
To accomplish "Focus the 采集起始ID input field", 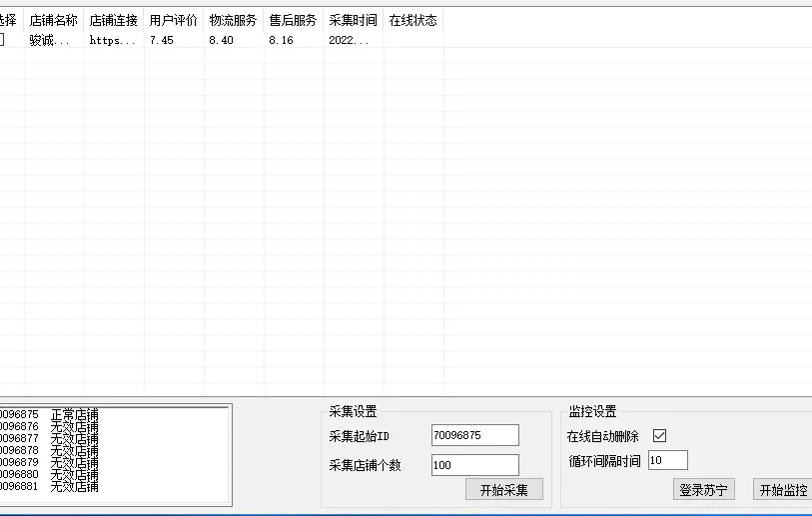I will click(x=474, y=435).
